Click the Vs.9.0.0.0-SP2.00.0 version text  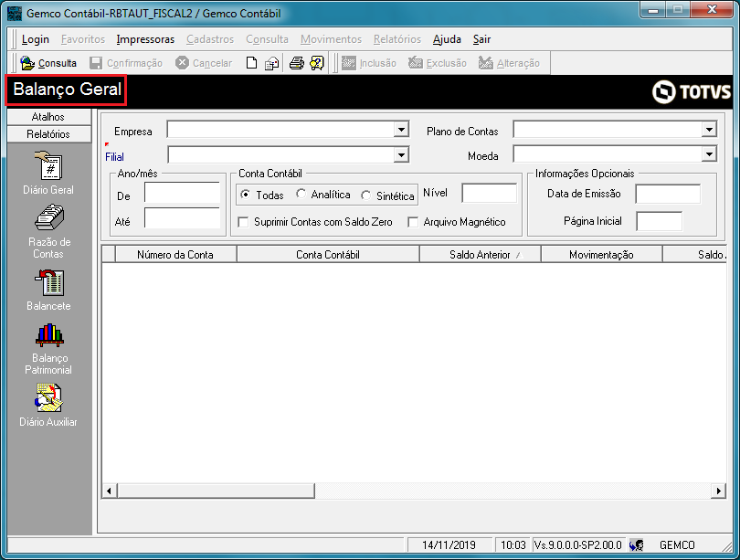tap(578, 545)
